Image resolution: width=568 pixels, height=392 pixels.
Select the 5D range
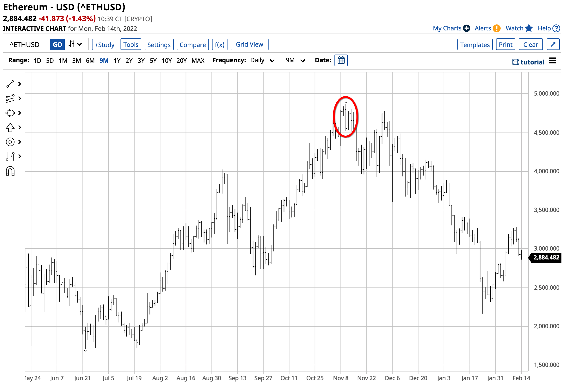point(50,60)
